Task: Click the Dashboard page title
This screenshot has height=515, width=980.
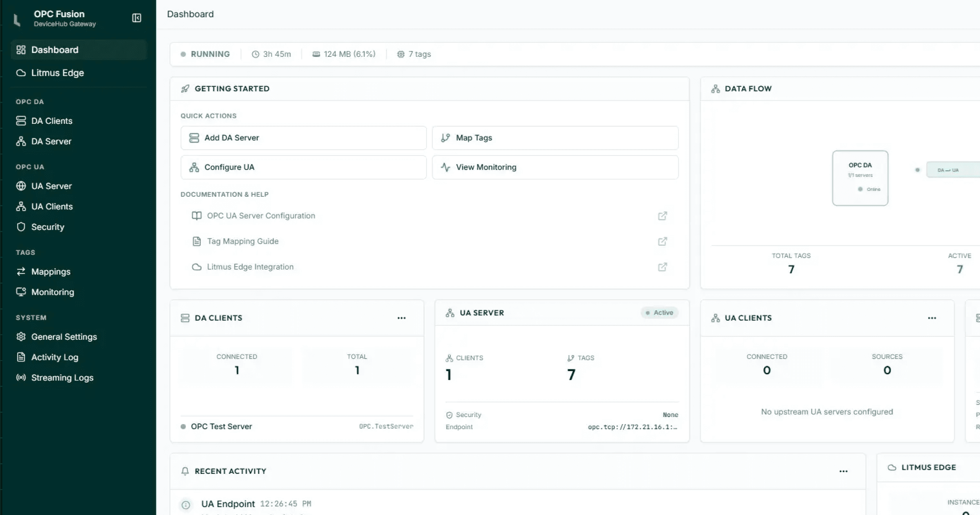Action: (190, 14)
